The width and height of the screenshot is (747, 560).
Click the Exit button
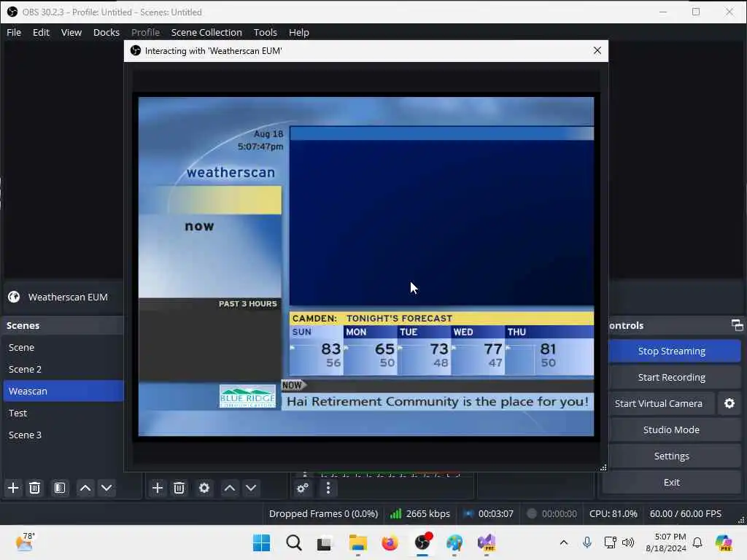click(671, 482)
